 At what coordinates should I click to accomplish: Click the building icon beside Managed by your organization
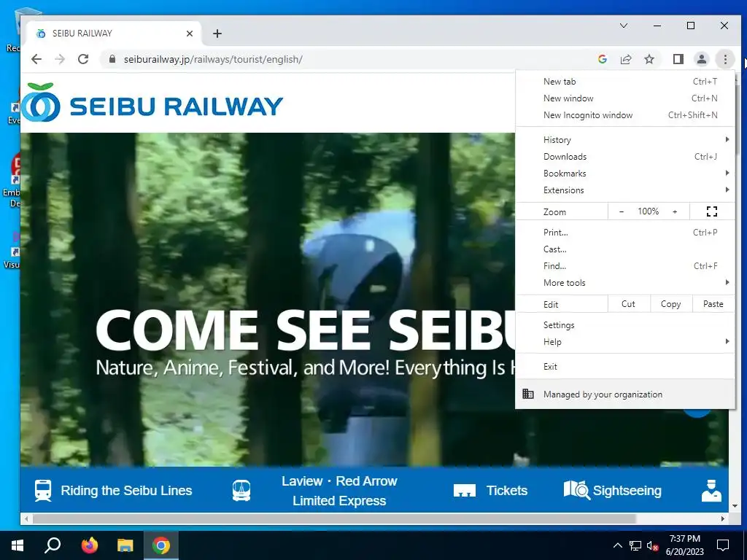528,394
